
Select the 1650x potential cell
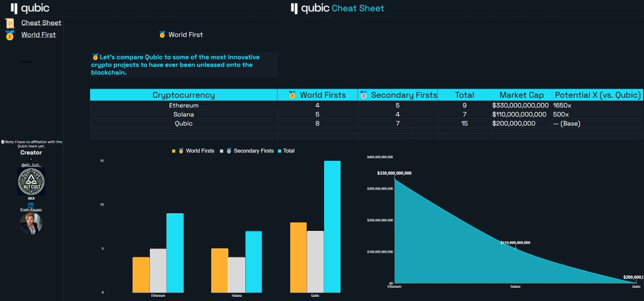(x=597, y=105)
